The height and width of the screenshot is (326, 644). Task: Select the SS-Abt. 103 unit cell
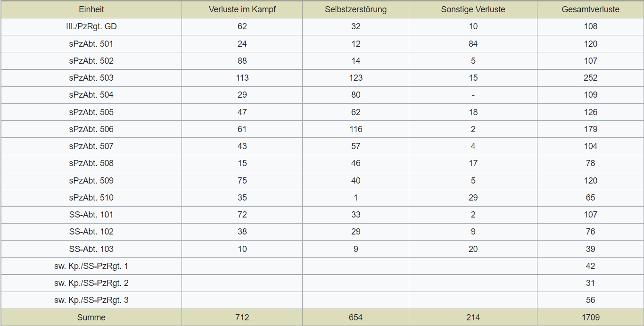91,249
